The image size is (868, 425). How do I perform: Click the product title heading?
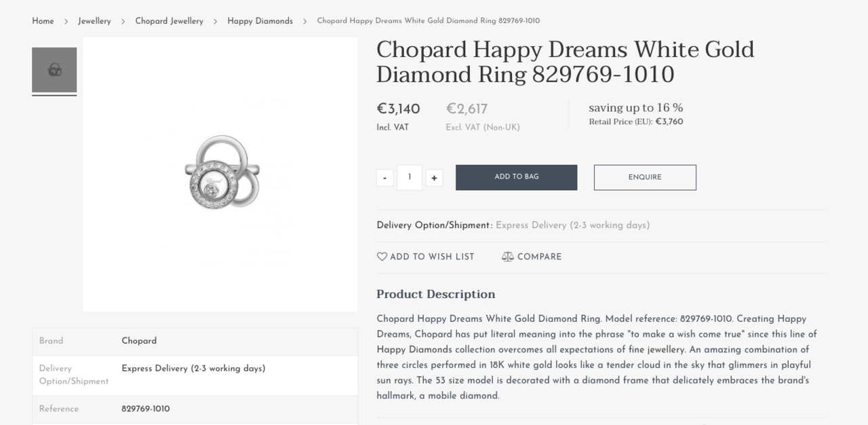[x=565, y=62]
